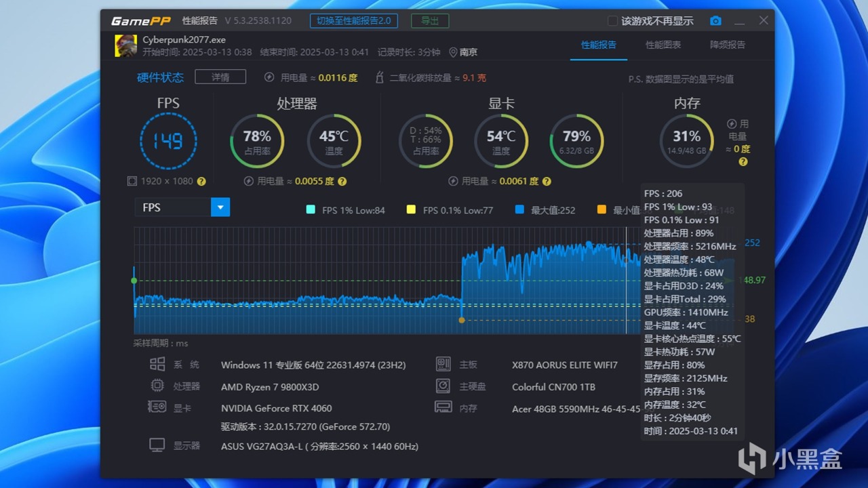Click the FPS 149 circular gauge

168,141
